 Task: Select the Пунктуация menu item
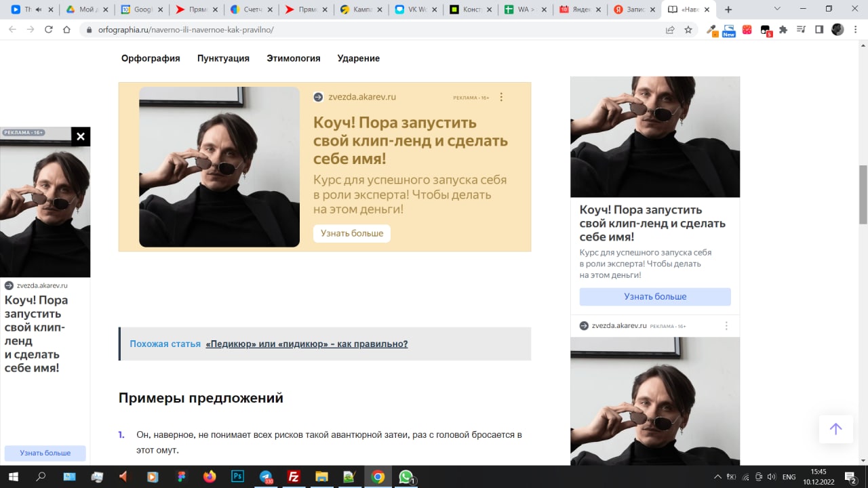(x=223, y=58)
